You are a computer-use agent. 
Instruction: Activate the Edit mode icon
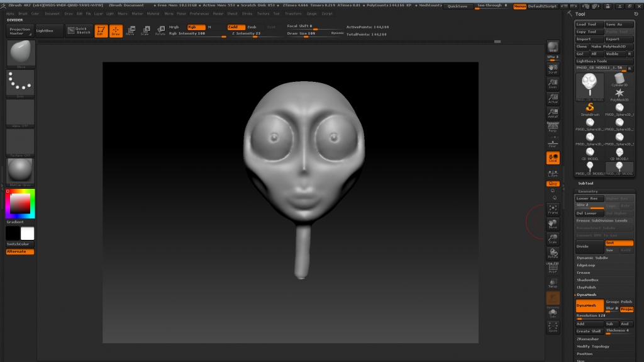point(101,30)
